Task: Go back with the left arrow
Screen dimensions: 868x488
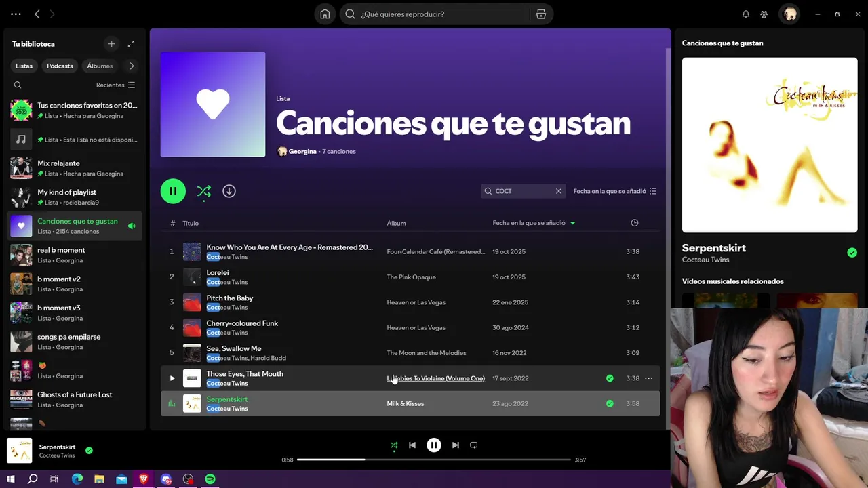Action: (37, 14)
